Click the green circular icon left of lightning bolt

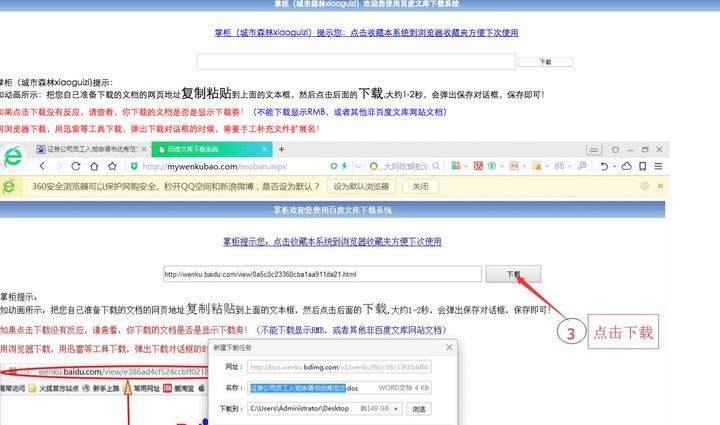tap(334, 166)
